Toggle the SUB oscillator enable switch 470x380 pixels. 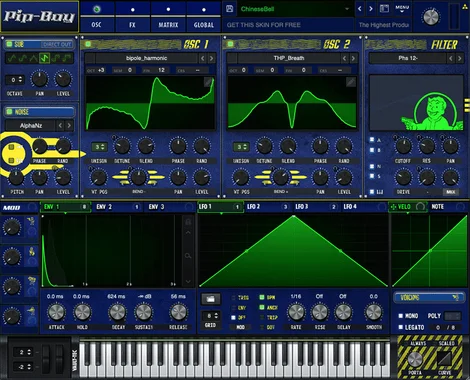9,44
